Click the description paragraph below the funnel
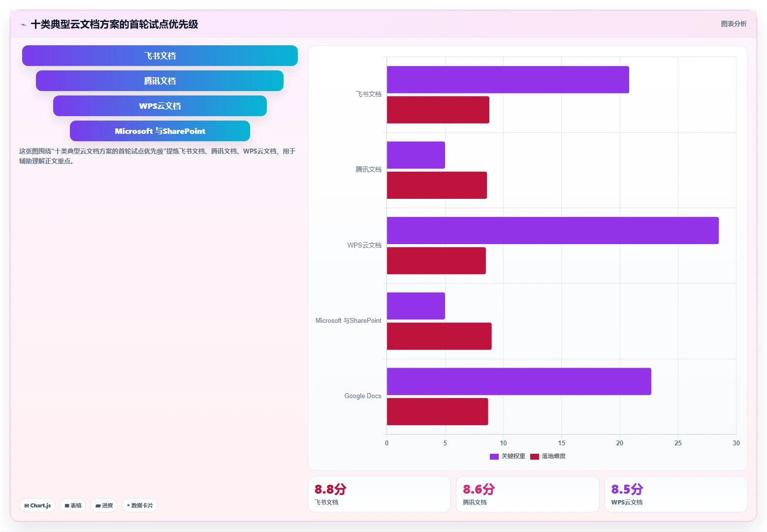This screenshot has width=767, height=532. click(x=158, y=156)
